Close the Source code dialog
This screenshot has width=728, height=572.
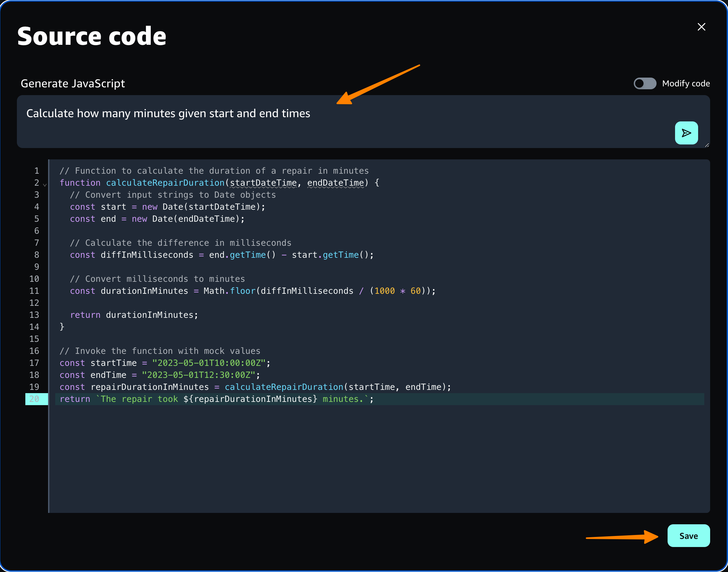(701, 27)
